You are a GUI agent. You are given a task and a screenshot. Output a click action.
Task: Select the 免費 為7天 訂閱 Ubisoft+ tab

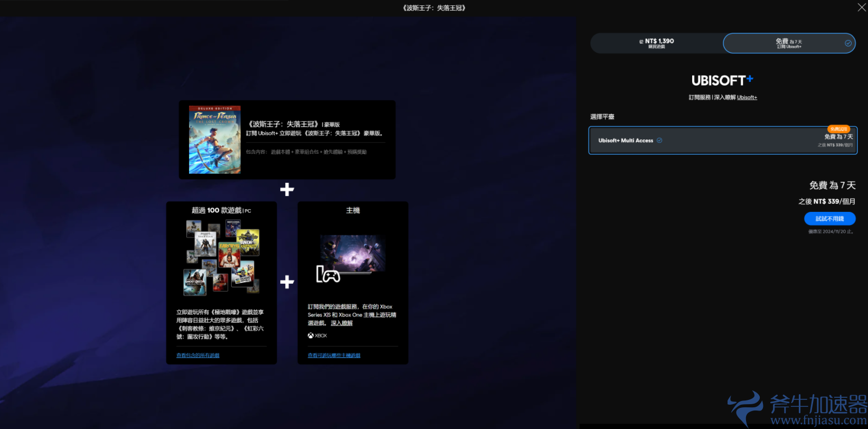click(789, 43)
